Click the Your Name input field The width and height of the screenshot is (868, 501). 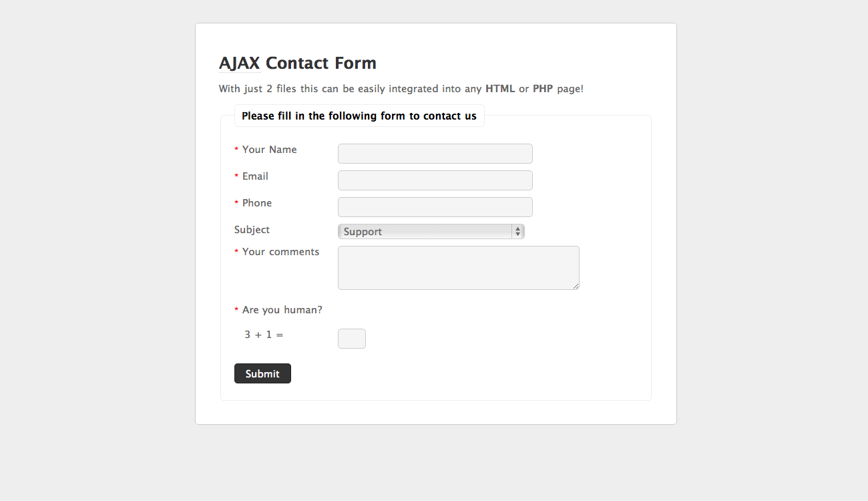[435, 154]
